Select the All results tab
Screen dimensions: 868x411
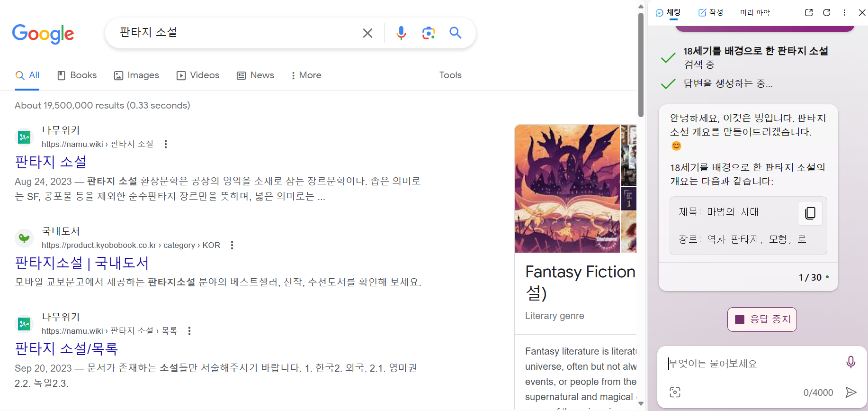[x=27, y=75]
